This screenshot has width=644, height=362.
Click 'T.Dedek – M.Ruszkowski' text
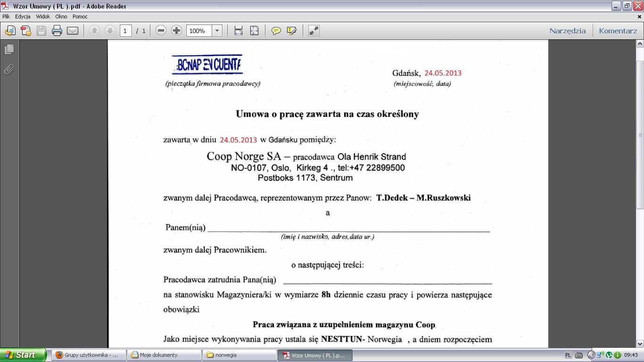(423, 198)
